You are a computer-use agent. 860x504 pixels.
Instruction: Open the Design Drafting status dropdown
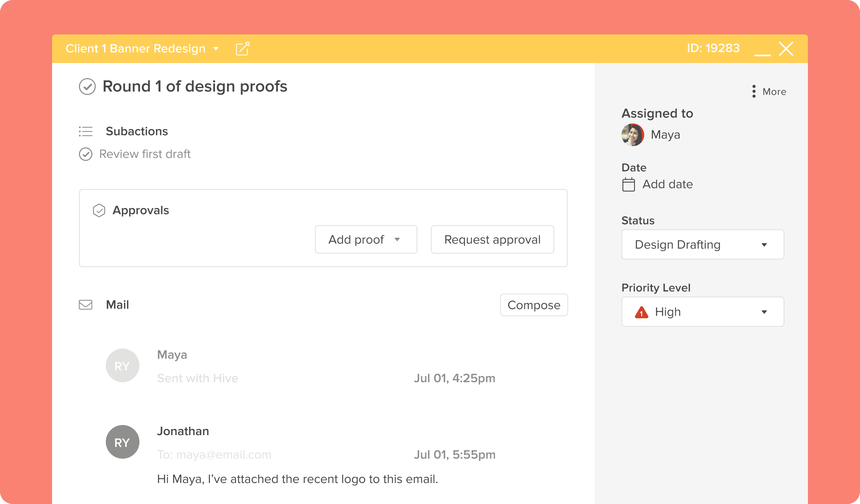[x=702, y=245]
